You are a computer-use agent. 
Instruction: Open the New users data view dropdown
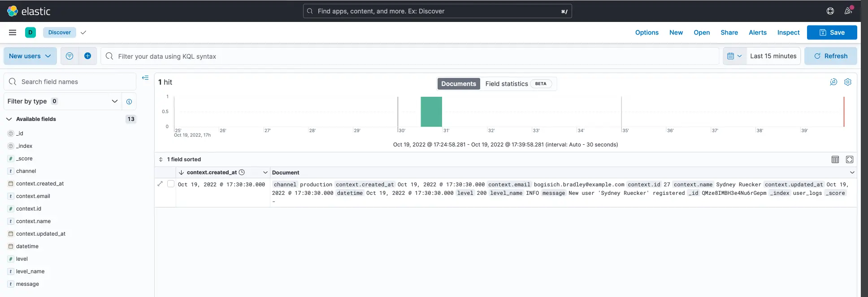click(x=30, y=56)
